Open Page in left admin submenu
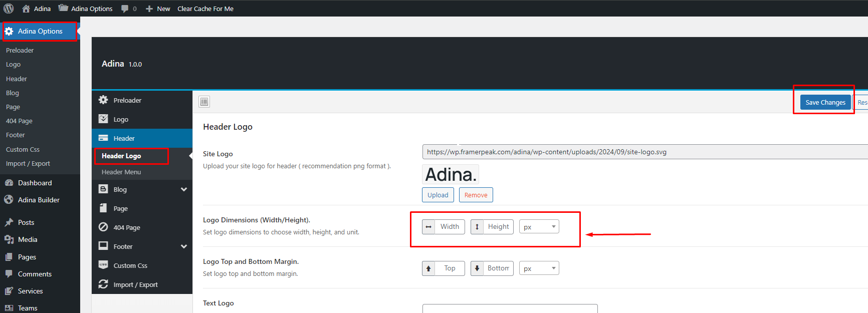This screenshot has height=313, width=868. (x=13, y=107)
